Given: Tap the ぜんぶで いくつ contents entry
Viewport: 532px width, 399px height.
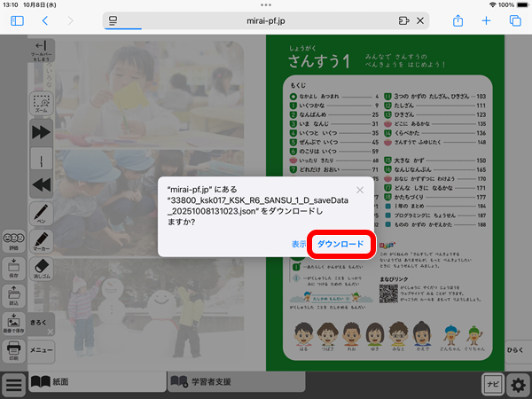Looking at the screenshot, I should tap(334, 142).
